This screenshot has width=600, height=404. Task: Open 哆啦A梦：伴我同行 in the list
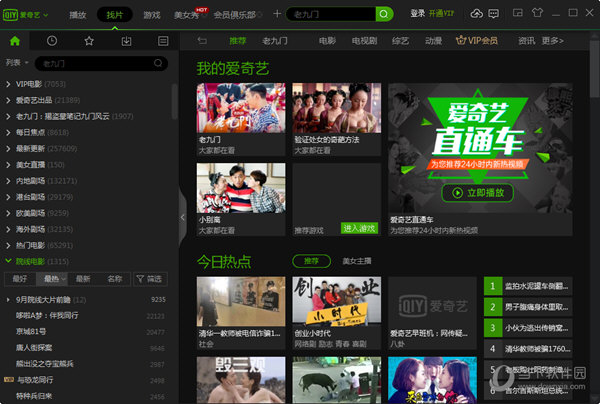coord(47,316)
